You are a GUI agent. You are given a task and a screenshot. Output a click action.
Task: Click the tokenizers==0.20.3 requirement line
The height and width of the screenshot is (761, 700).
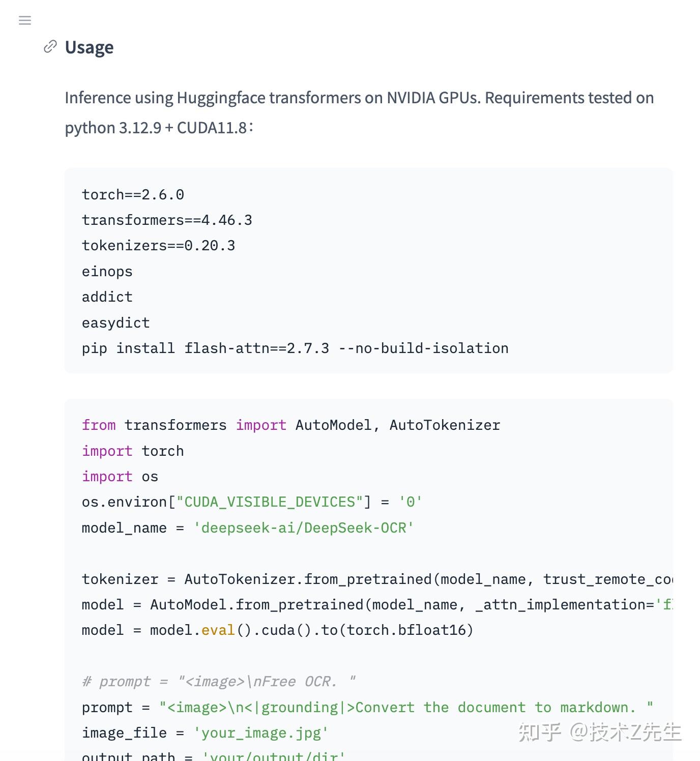(x=158, y=246)
